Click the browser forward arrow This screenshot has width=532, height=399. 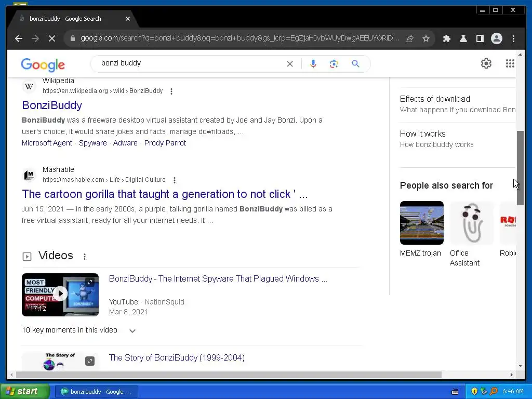pyautogui.click(x=35, y=38)
